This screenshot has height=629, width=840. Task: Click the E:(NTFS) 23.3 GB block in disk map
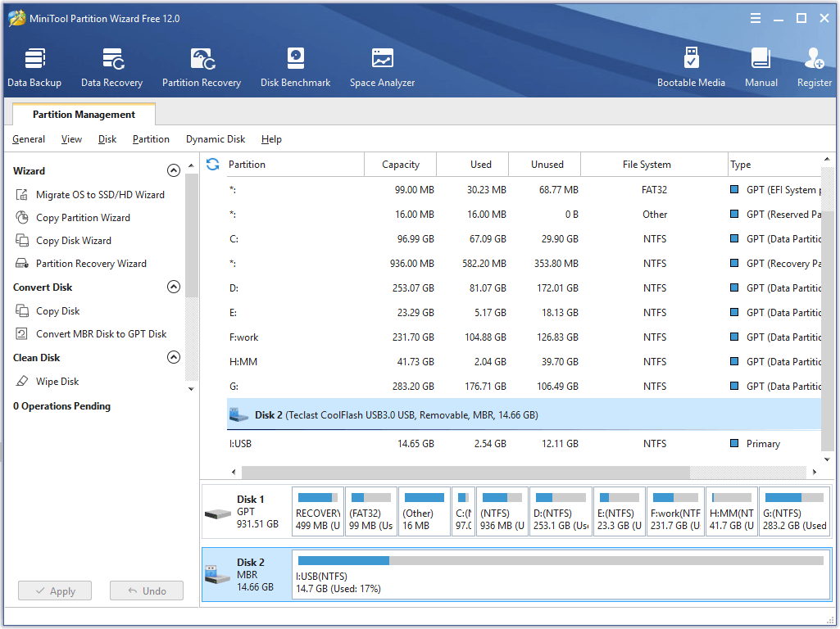620,511
